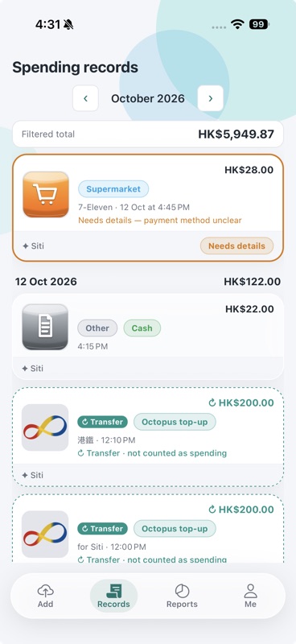Tap the Transfer badge on the 港鐵 record
The width and height of the screenshot is (296, 644).
[103, 422]
